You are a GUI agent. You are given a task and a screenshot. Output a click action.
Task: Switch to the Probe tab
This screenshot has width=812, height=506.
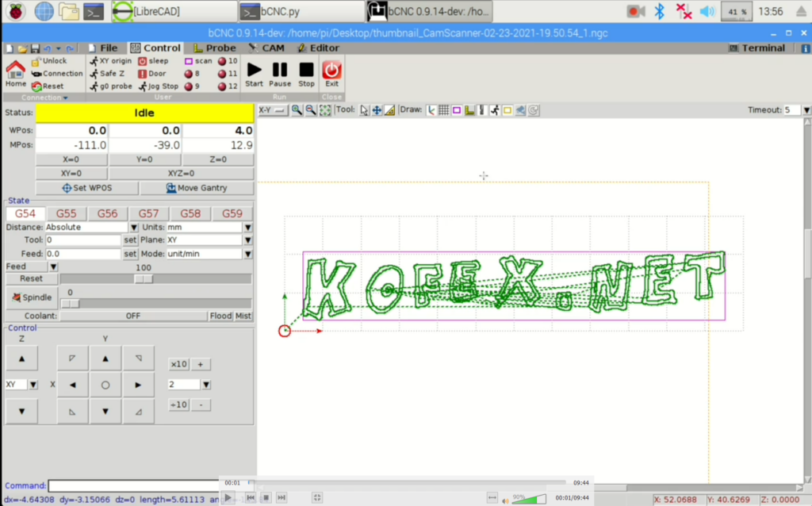[214, 48]
